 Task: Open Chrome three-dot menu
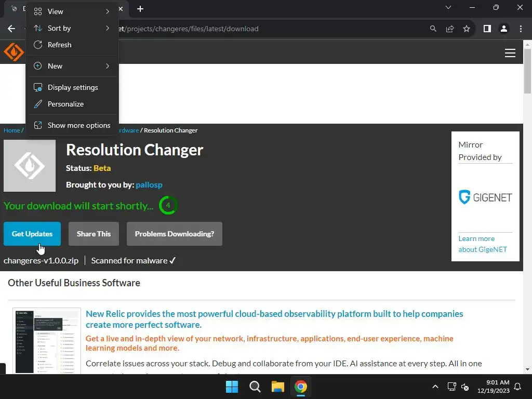(521, 29)
